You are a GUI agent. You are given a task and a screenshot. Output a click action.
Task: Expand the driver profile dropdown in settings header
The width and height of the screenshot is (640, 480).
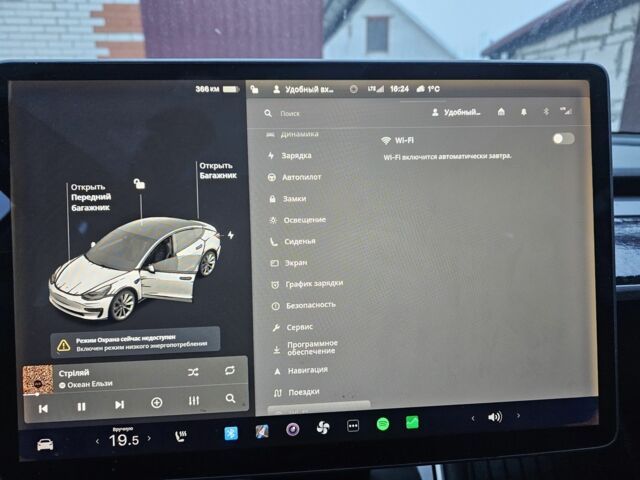[455, 113]
